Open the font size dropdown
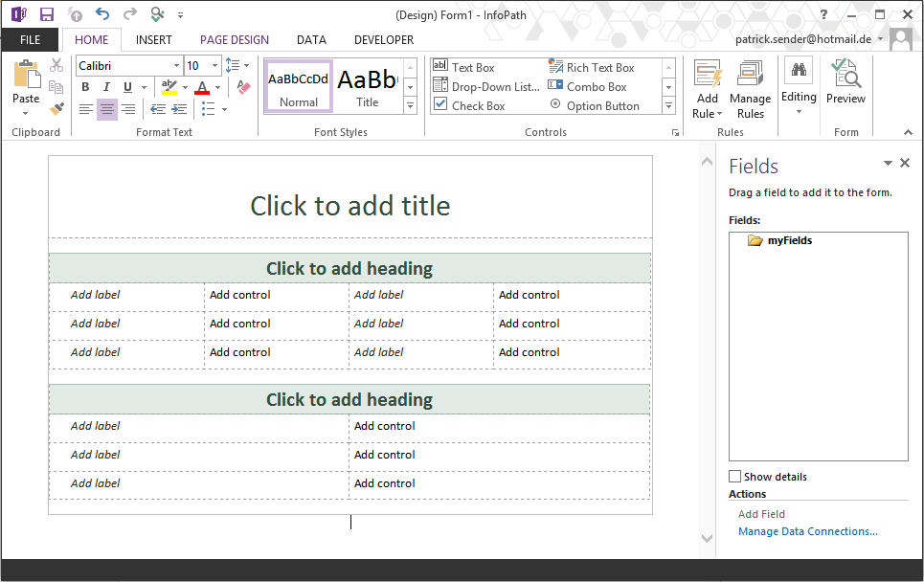Viewport: 924px width, 582px height. coord(214,65)
